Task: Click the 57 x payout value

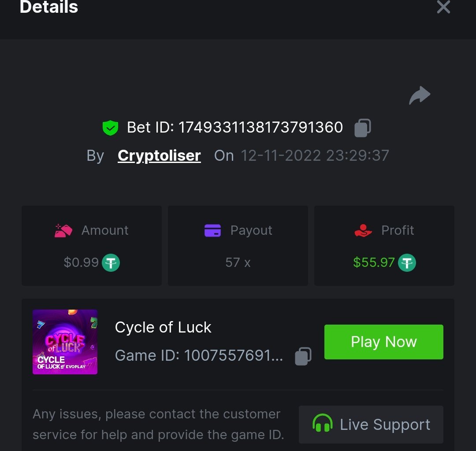Action: point(238,263)
